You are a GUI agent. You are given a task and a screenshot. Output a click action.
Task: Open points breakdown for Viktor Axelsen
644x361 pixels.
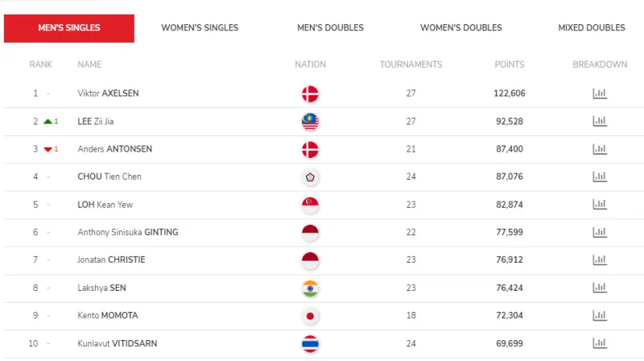click(x=599, y=93)
